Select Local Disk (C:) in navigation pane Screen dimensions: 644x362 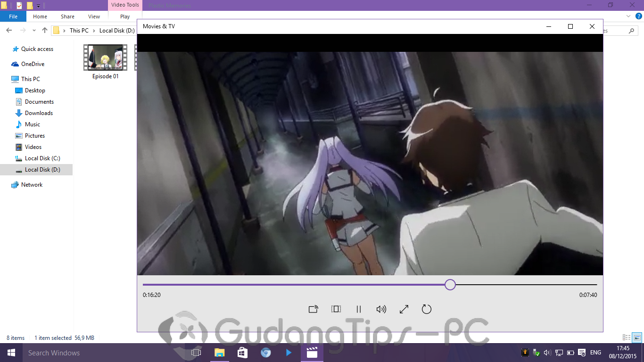pyautogui.click(x=42, y=158)
